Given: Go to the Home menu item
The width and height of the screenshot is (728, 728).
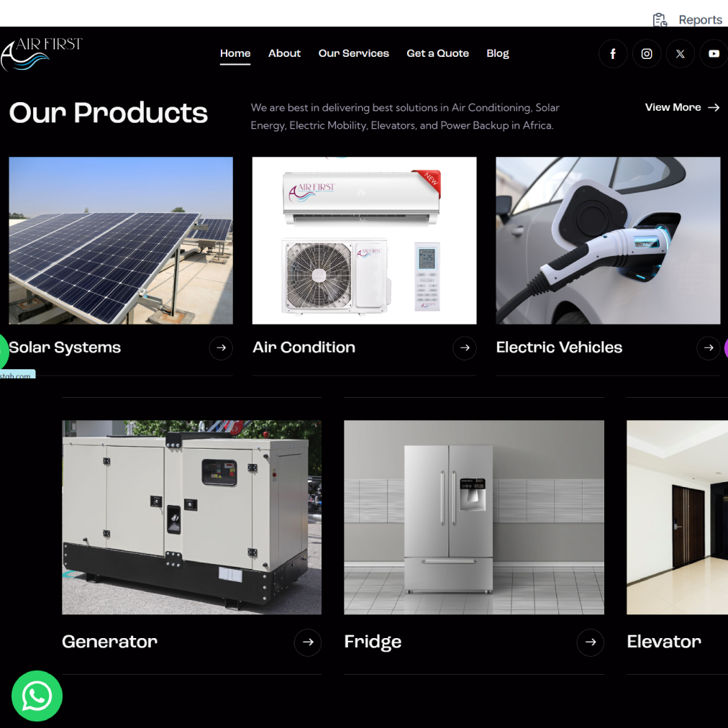Looking at the screenshot, I should pos(235,53).
